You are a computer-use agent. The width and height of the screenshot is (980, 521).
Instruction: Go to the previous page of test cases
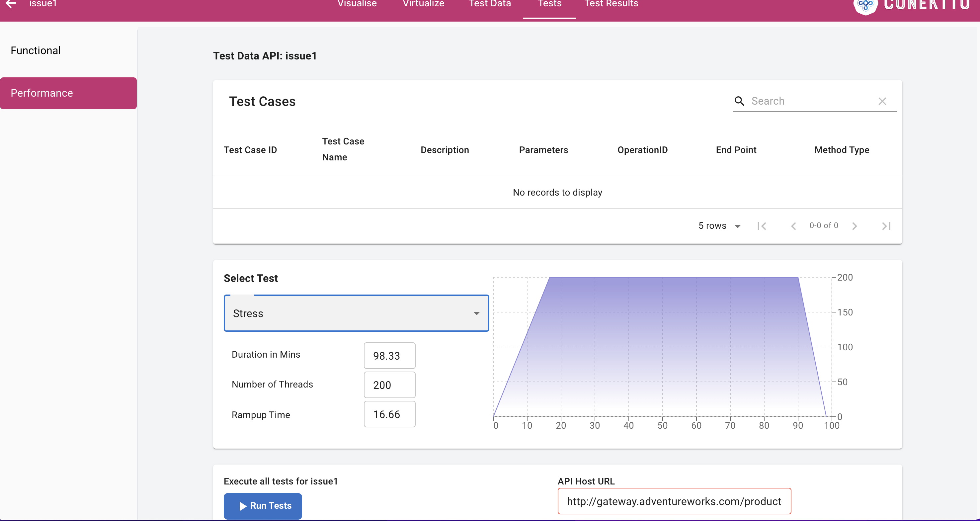[793, 226]
